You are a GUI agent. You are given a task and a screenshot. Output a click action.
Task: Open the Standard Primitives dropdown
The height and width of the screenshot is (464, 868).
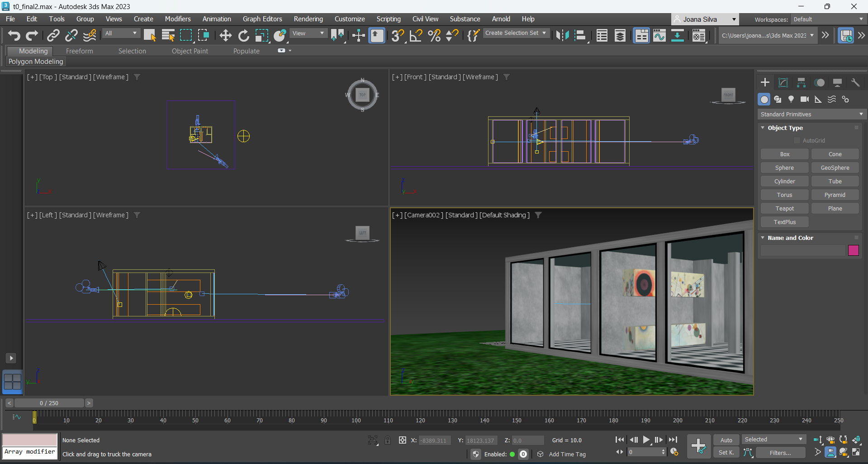[x=811, y=114]
